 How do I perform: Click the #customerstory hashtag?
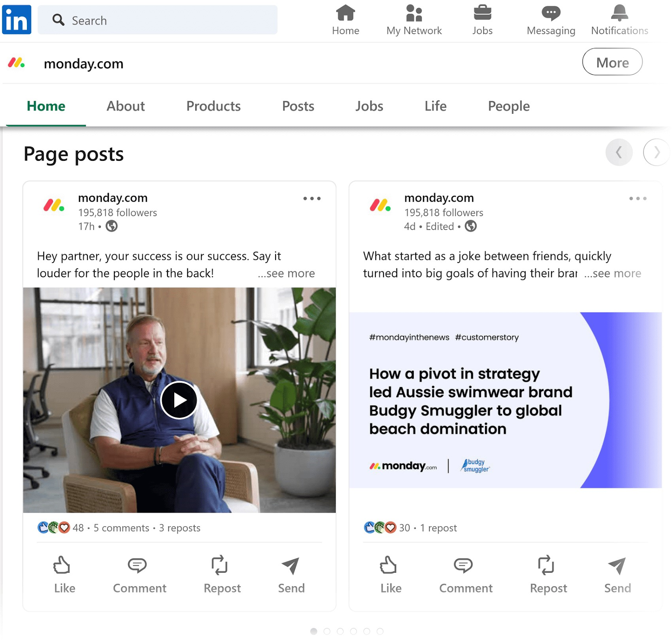click(487, 337)
